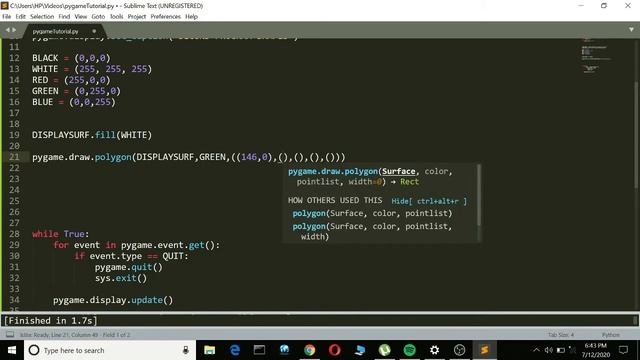Close the pygameTutorial.py tab via unsaved dot
Image resolution: width=640 pixels, height=360 pixels.
(94, 31)
